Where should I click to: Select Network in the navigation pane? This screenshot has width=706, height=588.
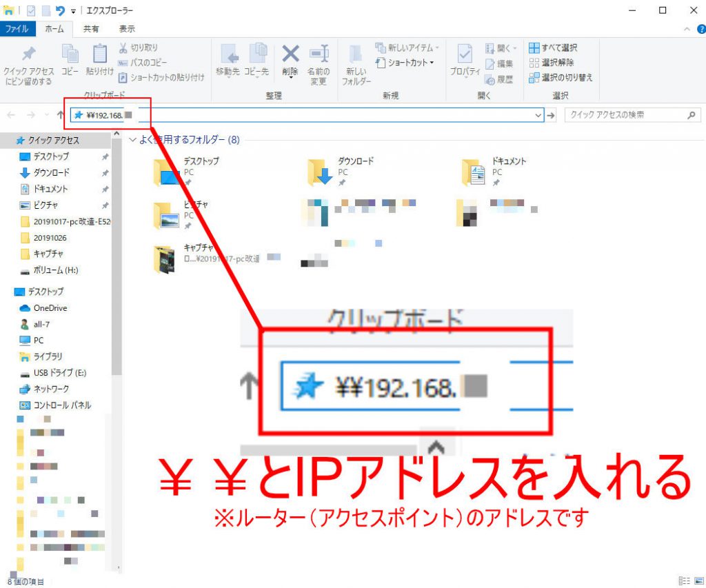[51, 389]
